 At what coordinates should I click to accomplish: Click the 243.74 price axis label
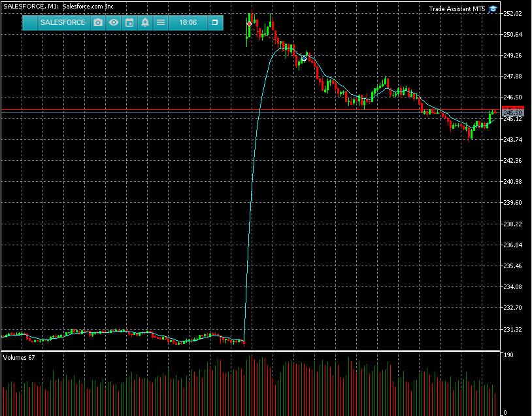(x=512, y=139)
